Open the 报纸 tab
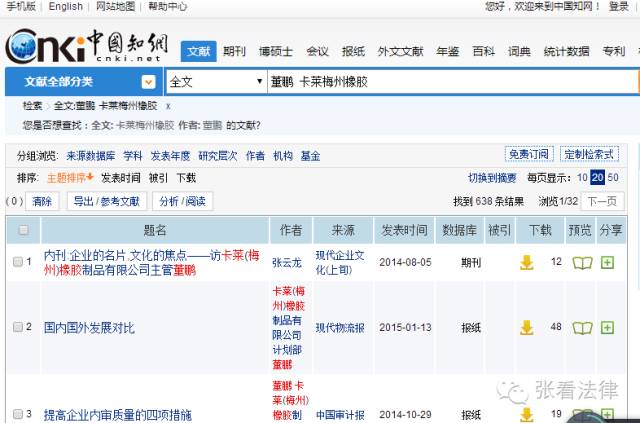Screen dimensions: 640x423 pos(353,51)
